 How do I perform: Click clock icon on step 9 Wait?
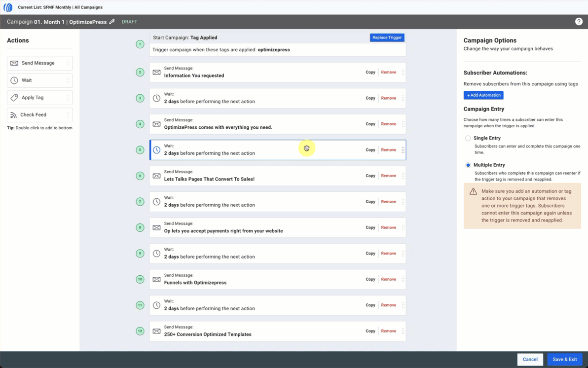point(157,254)
